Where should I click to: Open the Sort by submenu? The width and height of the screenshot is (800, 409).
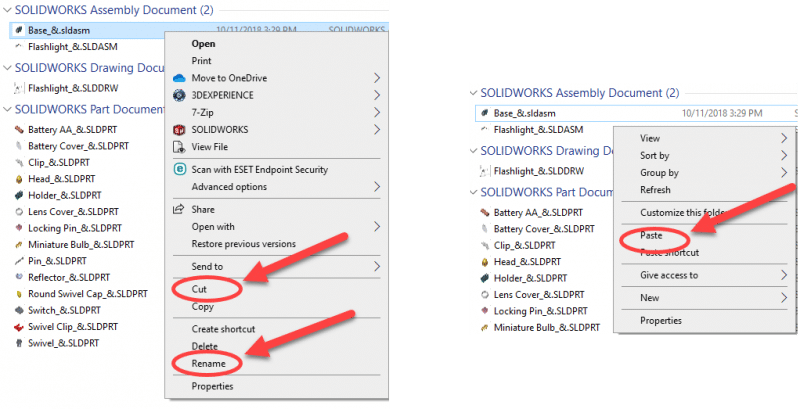(x=783, y=156)
